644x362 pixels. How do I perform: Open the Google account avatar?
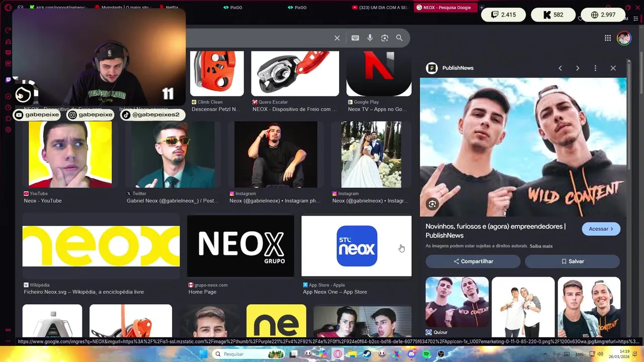coord(624,38)
